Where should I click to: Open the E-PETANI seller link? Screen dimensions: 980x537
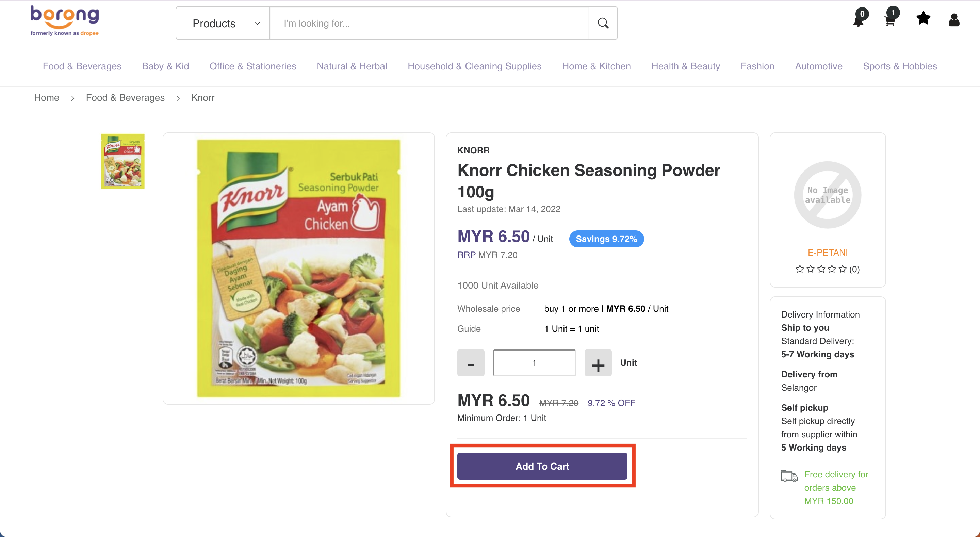(828, 252)
